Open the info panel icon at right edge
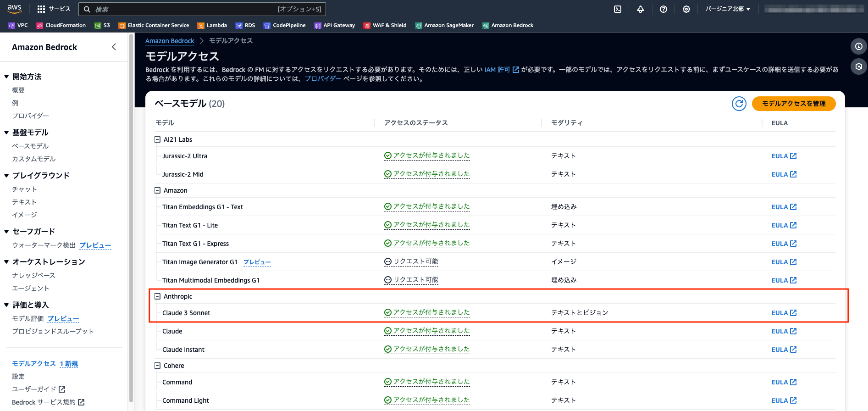Viewport: 868px width, 411px height. pyautogui.click(x=858, y=46)
